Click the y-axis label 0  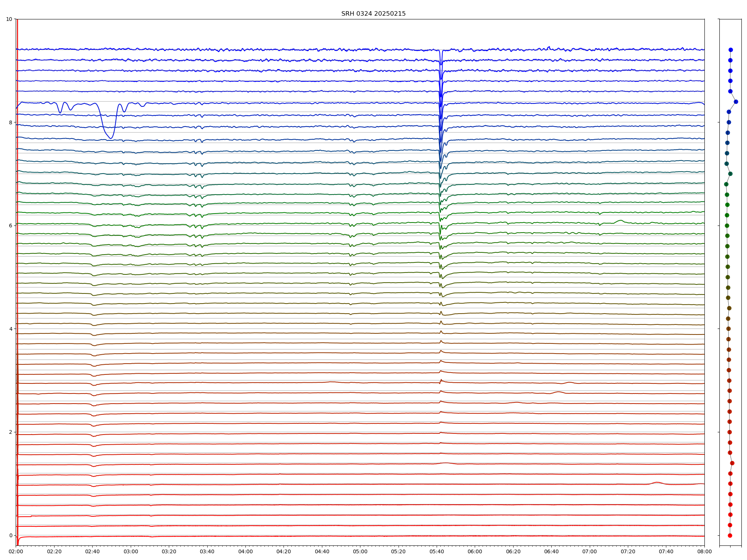pos(10,535)
